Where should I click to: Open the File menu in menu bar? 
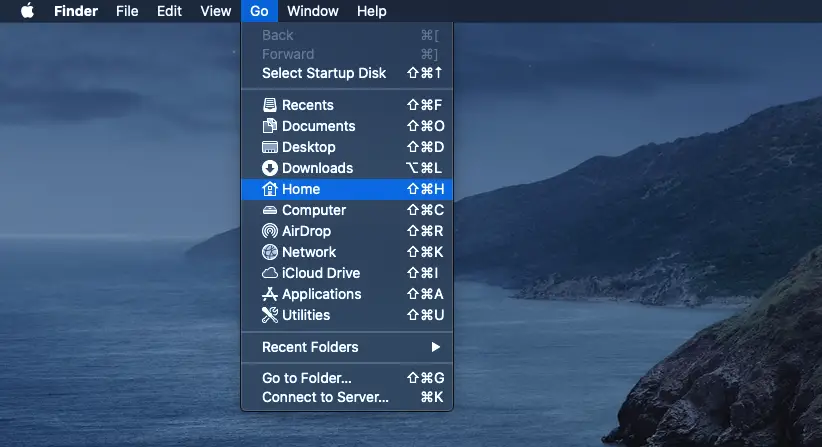[127, 11]
